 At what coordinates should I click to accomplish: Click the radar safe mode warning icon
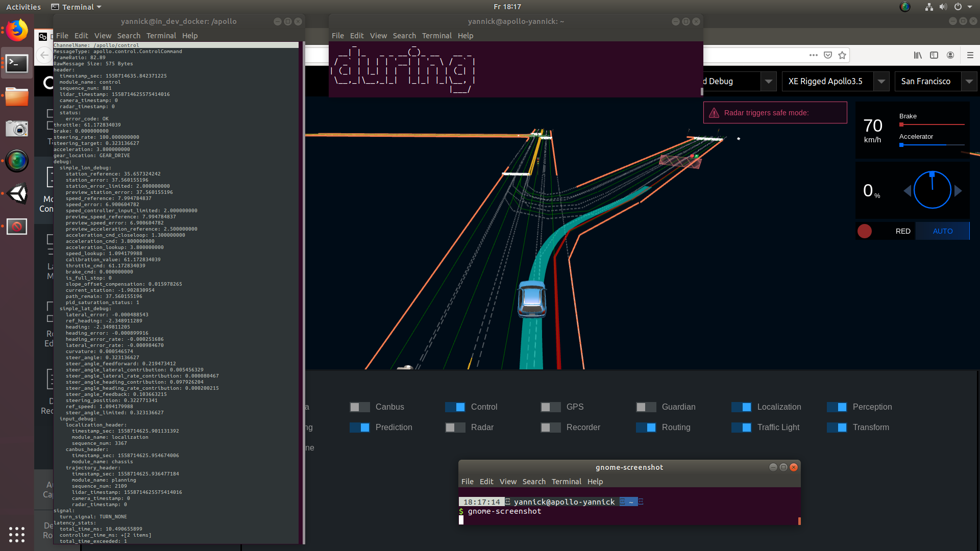point(714,113)
